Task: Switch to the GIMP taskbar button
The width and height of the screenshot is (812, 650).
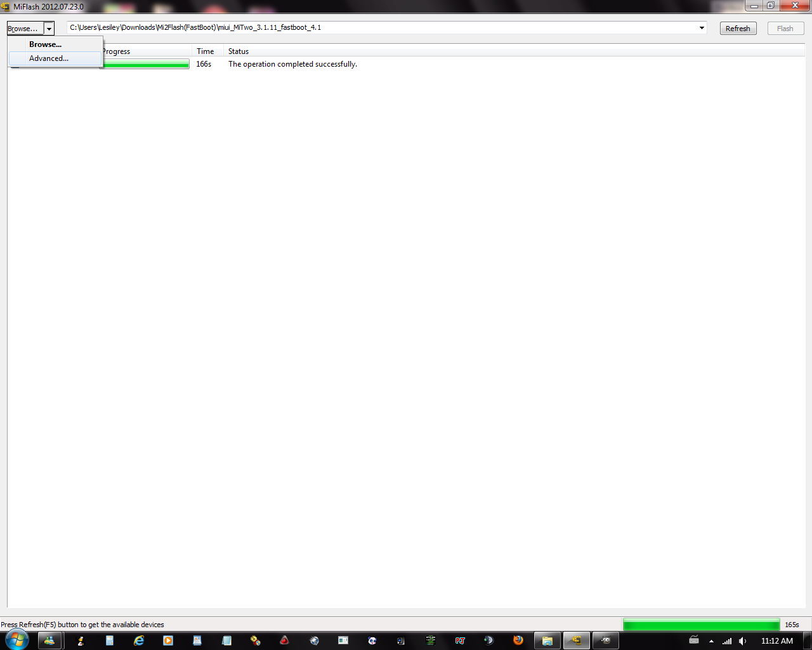Action: coord(606,640)
